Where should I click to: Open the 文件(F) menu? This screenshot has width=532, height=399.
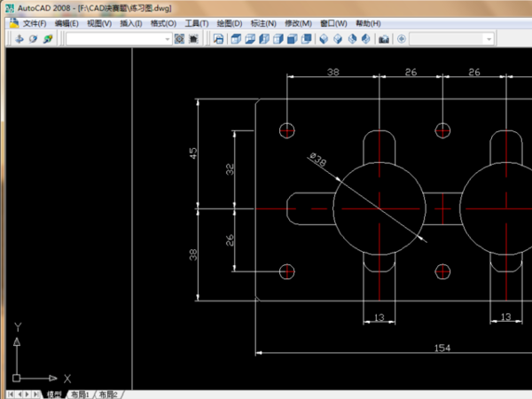tap(35, 23)
